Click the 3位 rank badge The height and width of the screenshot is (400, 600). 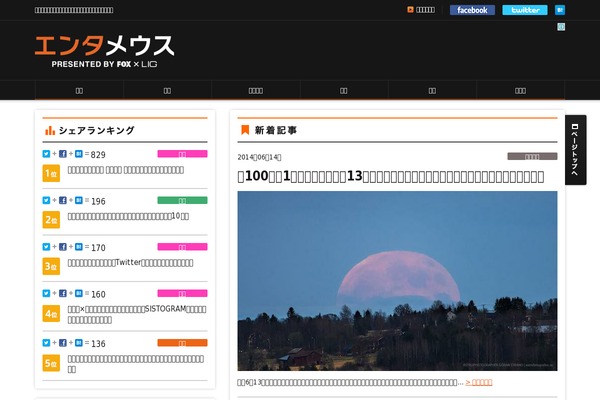click(x=51, y=266)
